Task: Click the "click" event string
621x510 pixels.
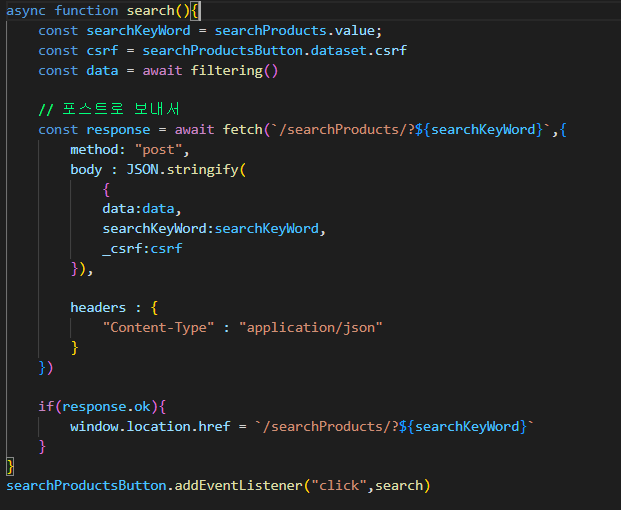Action: pyautogui.click(x=339, y=486)
